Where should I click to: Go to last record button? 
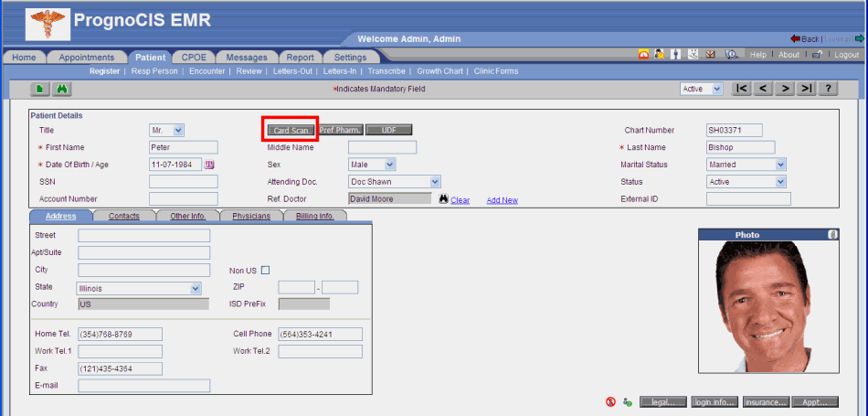[x=806, y=89]
